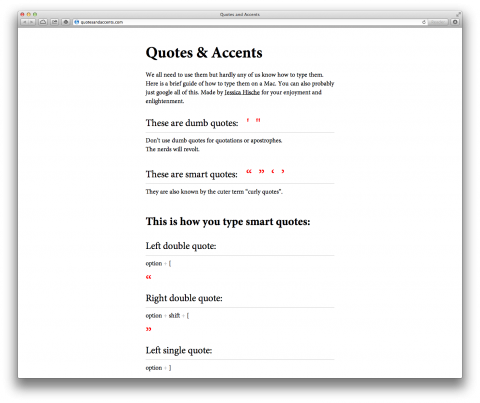Click the red dumb double quote sample
This screenshot has width=480, height=403.
pyautogui.click(x=258, y=120)
